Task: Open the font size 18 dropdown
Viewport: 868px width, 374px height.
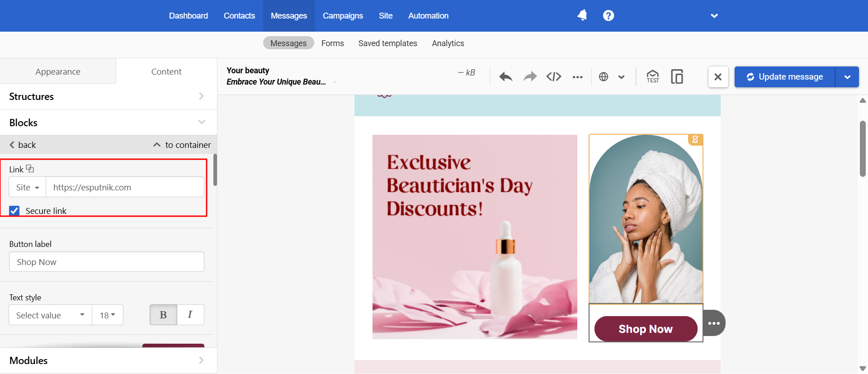Action: [x=108, y=315]
